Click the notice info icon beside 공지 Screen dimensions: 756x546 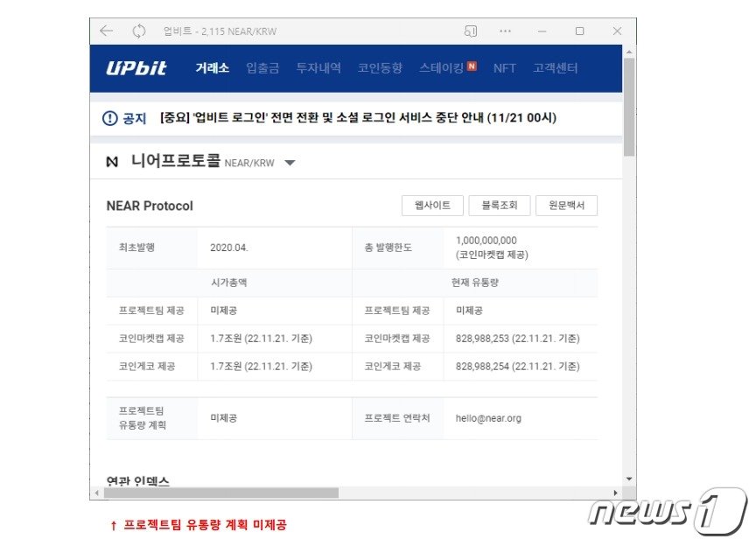click(x=110, y=118)
